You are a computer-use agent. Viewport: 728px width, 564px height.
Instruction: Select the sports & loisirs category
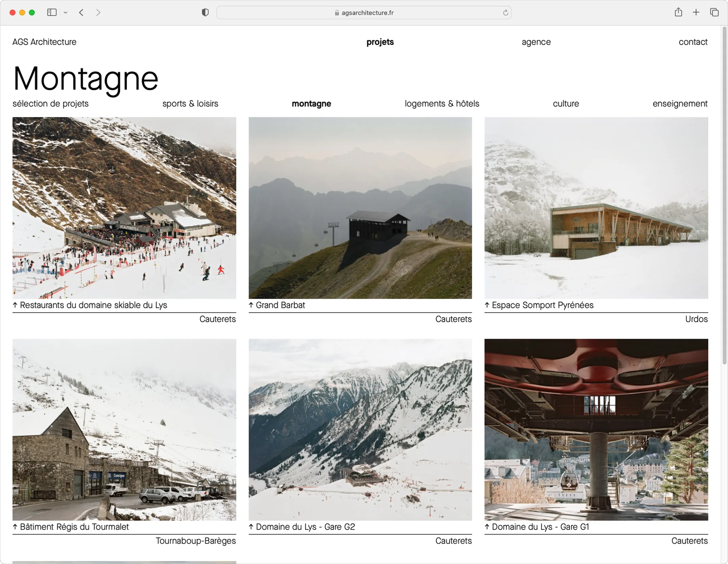click(190, 104)
